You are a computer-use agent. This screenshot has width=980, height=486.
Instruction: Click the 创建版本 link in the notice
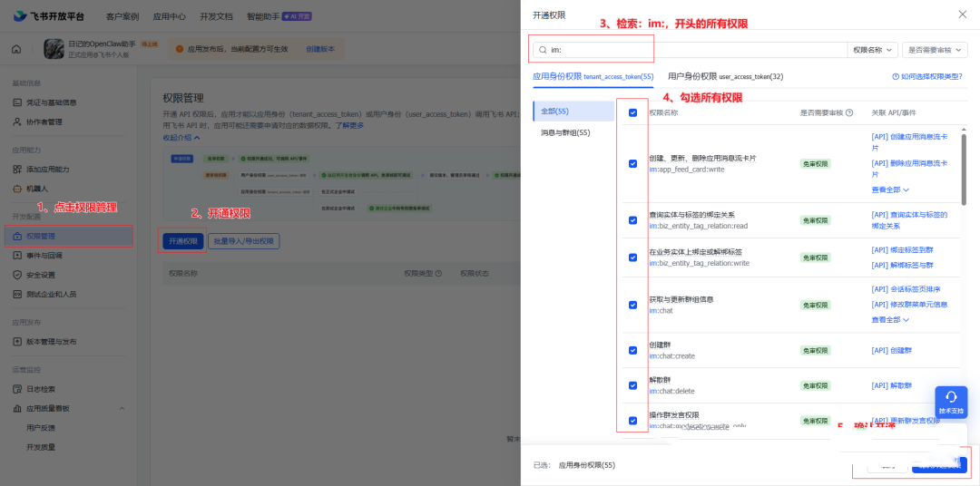pyautogui.click(x=320, y=49)
